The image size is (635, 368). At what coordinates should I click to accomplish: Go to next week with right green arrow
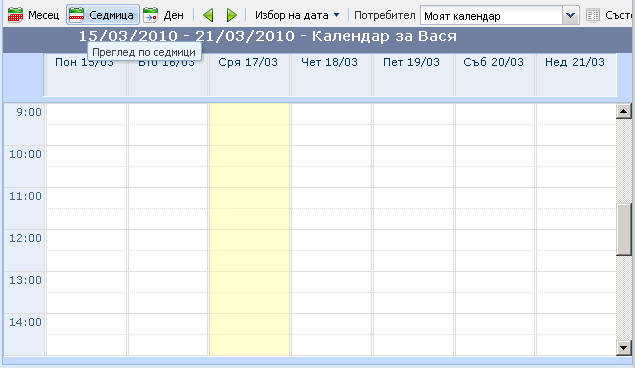232,15
